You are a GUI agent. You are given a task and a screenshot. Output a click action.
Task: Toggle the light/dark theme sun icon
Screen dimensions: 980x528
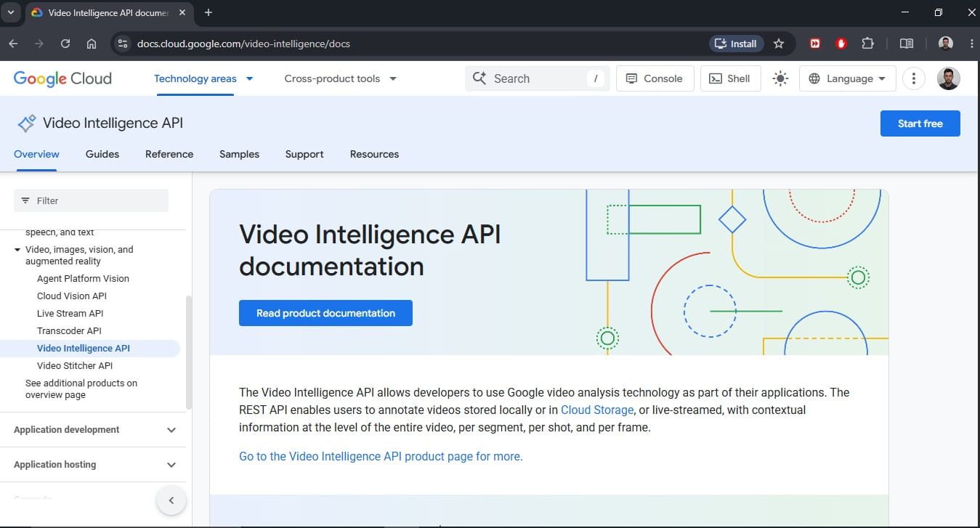tap(780, 78)
